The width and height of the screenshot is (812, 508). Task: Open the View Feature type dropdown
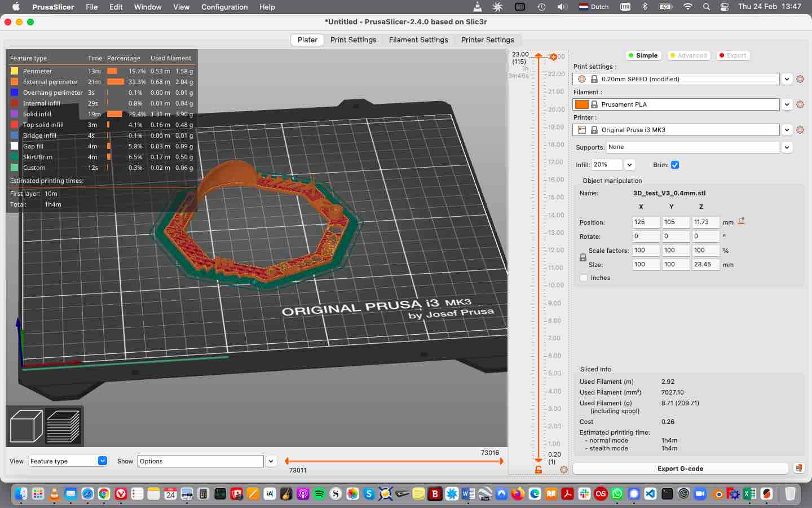tap(67, 461)
